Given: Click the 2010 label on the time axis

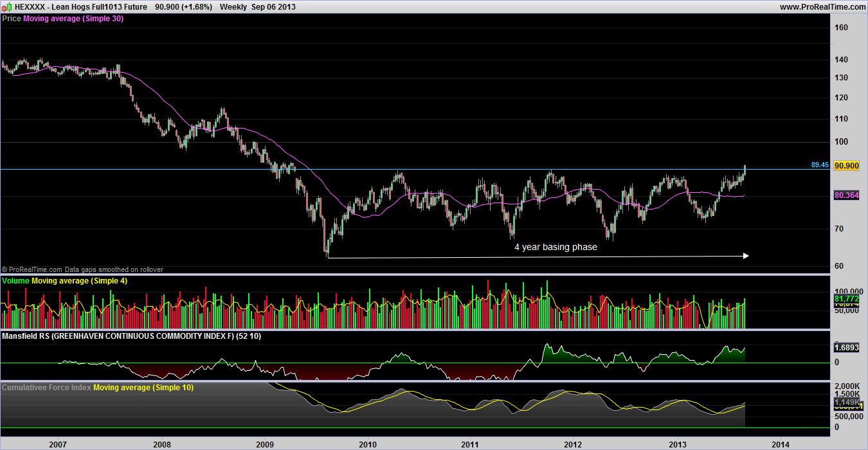Looking at the screenshot, I should pyautogui.click(x=368, y=444).
